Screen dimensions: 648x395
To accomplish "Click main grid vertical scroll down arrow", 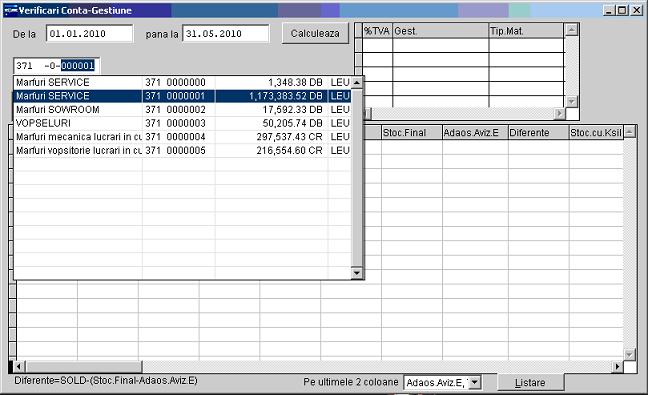I will pos(629,355).
